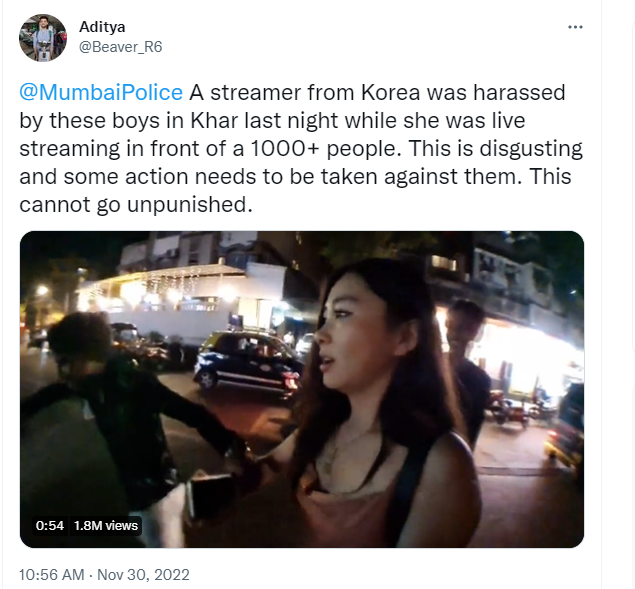This screenshot has width=635, height=589.
Task: Click the Nov 30, 2022 date
Action: point(143,575)
